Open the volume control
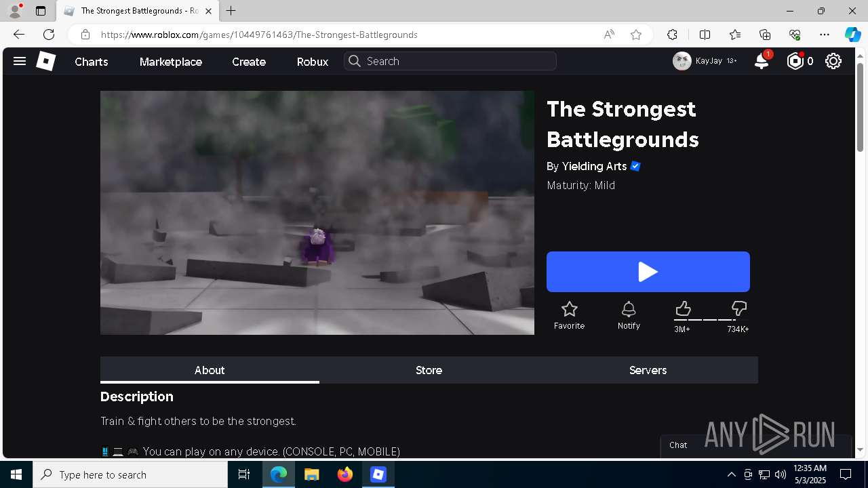Viewport: 868px width, 488px height. 781,474
